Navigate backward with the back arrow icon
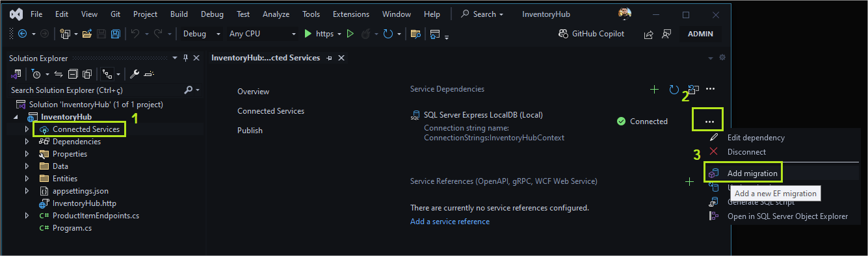Image resolution: width=868 pixels, height=256 pixels. click(x=22, y=34)
